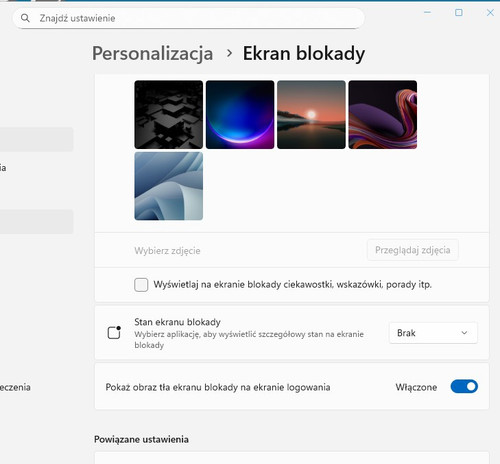The height and width of the screenshot is (464, 500).
Task: Click the Wybierz zdjęcie label
Action: (167, 251)
